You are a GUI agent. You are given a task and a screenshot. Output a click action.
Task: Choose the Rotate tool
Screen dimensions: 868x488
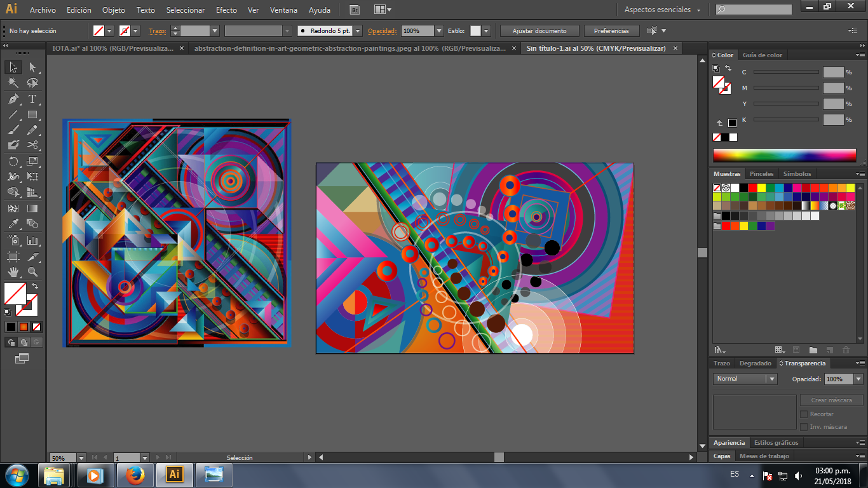click(13, 161)
